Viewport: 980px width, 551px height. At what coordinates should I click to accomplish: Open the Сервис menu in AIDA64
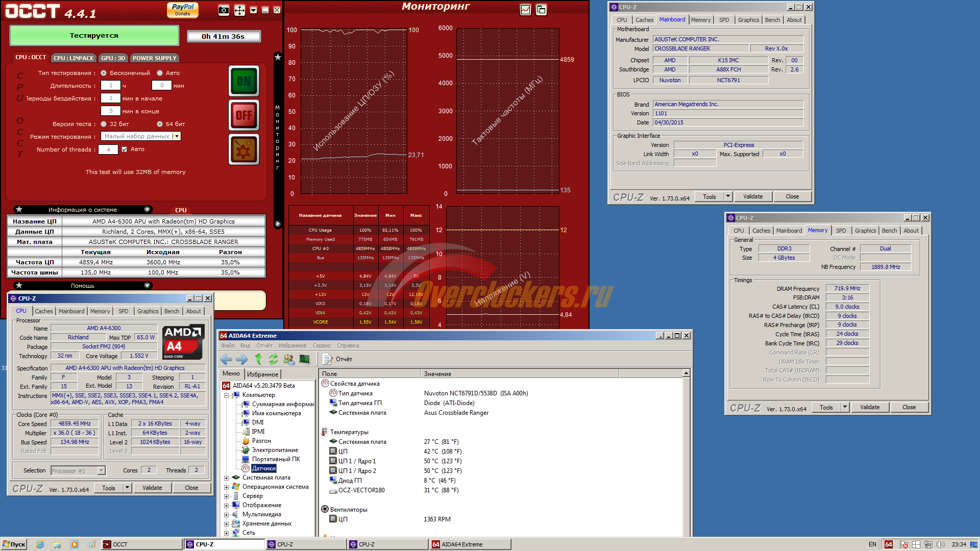322,345
